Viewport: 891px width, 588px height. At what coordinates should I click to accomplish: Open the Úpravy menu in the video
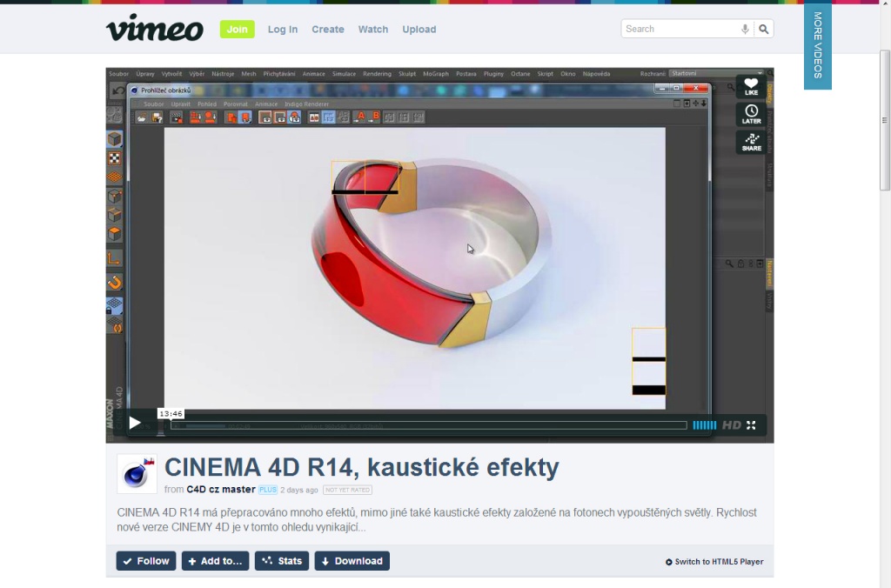point(145,74)
